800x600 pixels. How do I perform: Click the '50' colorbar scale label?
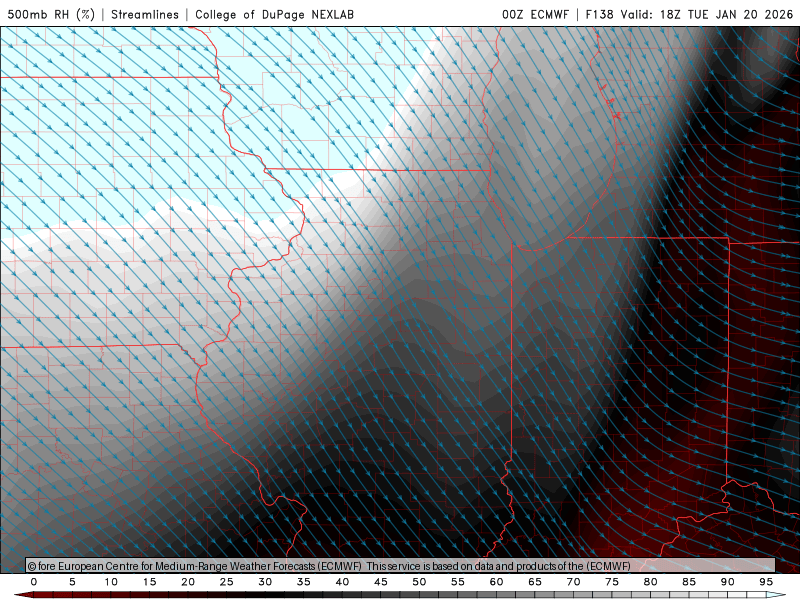click(419, 582)
